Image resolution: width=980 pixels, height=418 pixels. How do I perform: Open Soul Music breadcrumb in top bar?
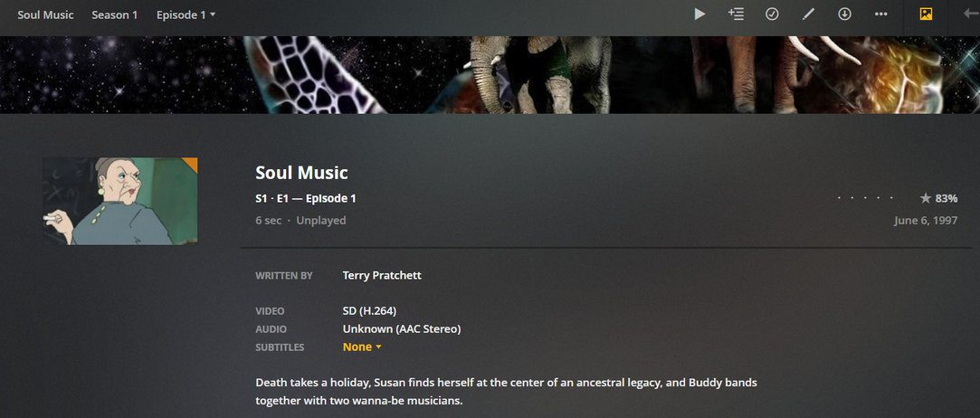click(45, 14)
